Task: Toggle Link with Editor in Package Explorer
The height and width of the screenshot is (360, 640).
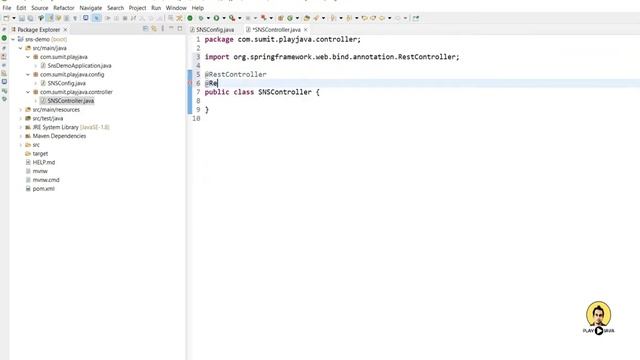Action: click(x=154, y=29)
